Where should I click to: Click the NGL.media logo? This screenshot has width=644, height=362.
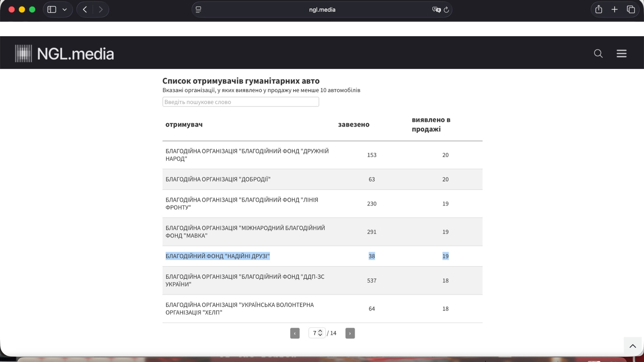(64, 53)
